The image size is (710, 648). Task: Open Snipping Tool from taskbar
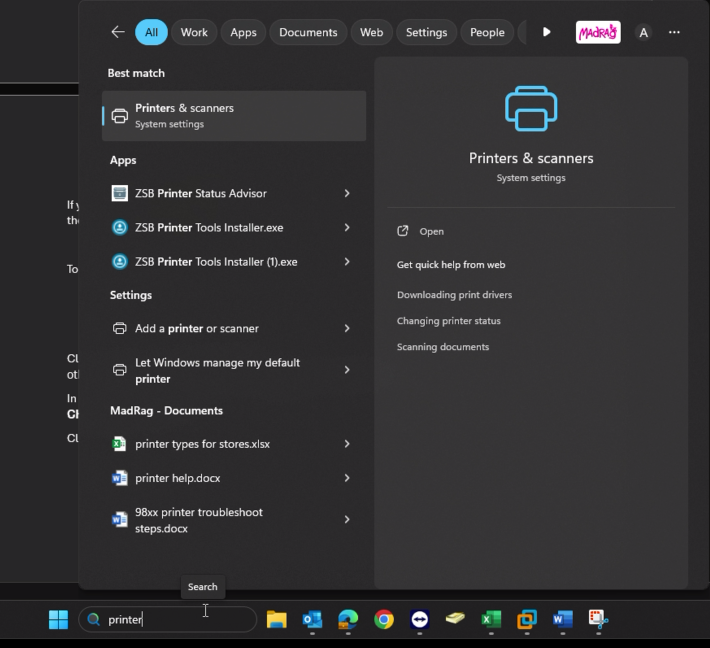598,619
